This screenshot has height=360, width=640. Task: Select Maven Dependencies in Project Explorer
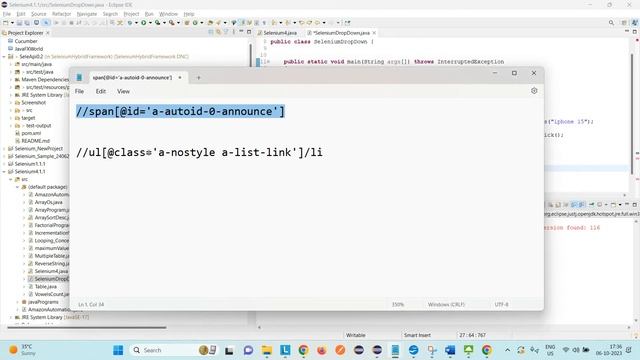point(45,80)
